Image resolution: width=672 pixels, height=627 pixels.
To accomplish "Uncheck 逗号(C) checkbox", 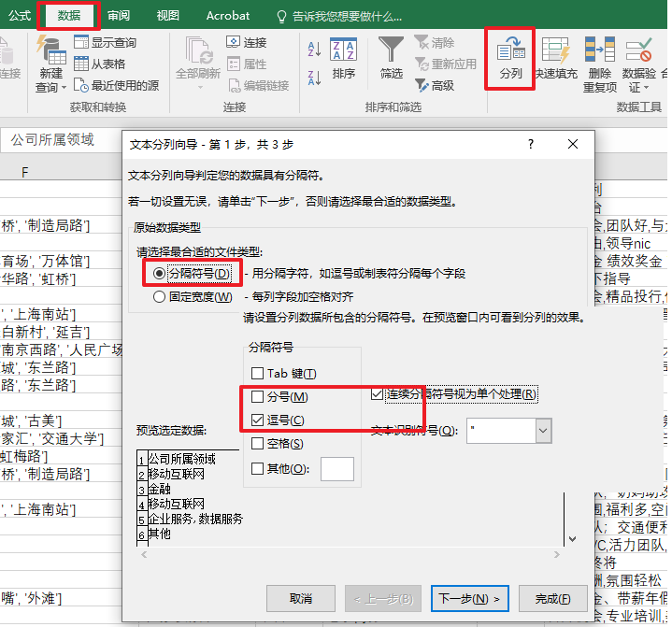I will pos(257,420).
